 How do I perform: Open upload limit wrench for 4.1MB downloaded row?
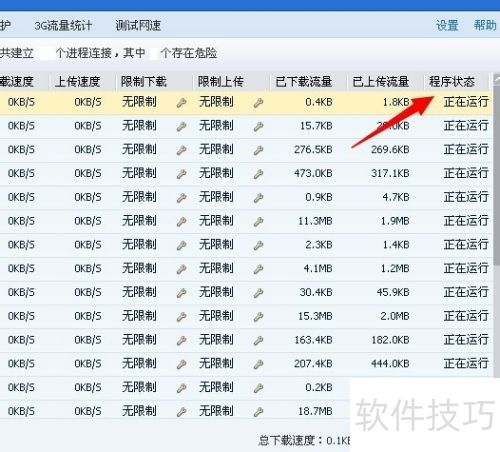(x=258, y=269)
